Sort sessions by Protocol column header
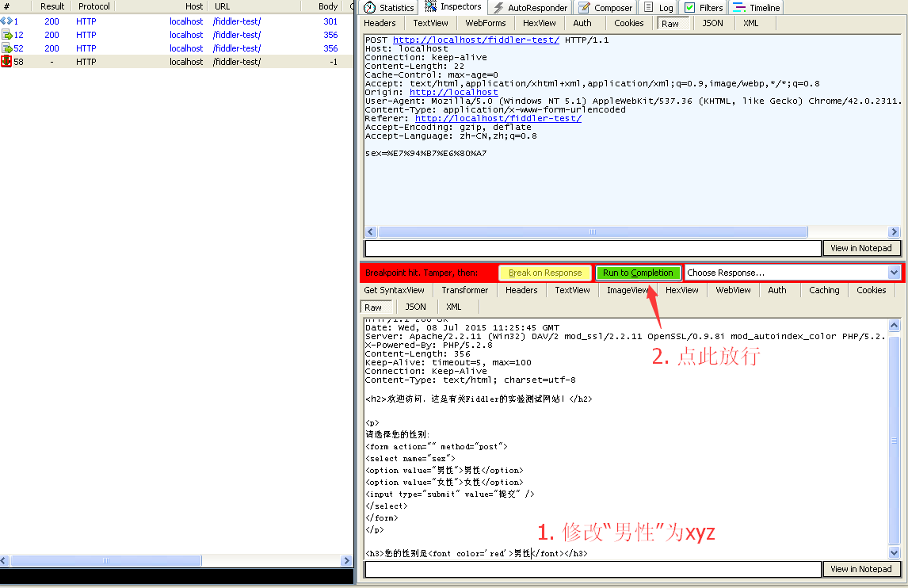This screenshot has height=588, width=908. (x=93, y=6)
